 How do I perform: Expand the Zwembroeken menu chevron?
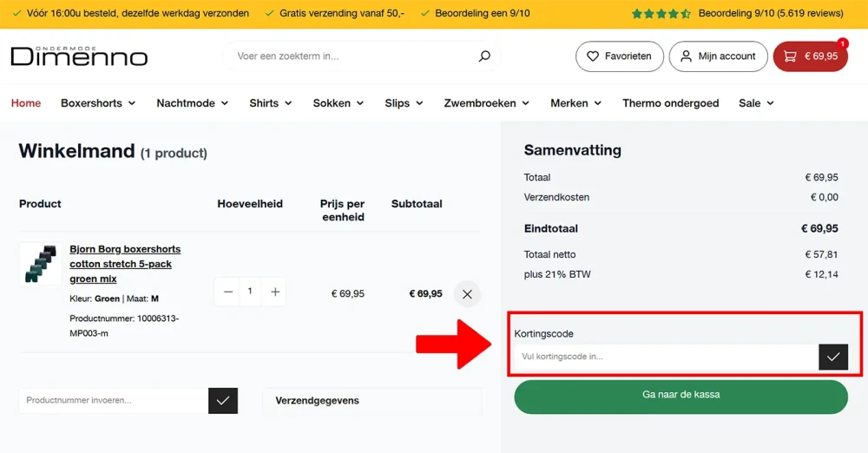(526, 103)
